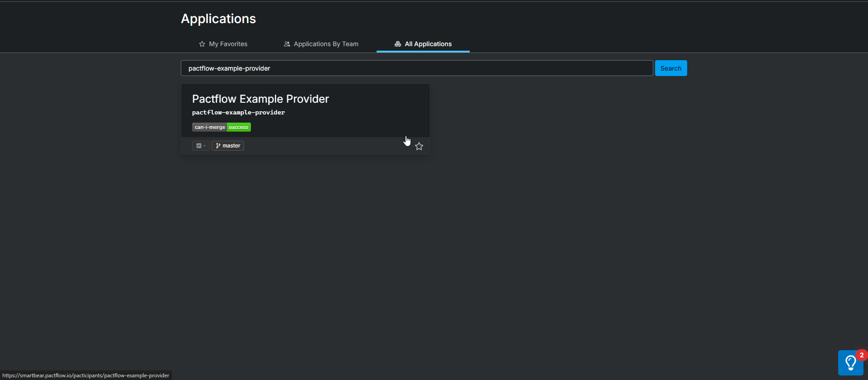Click the can-i-merge badge label

pos(210,127)
